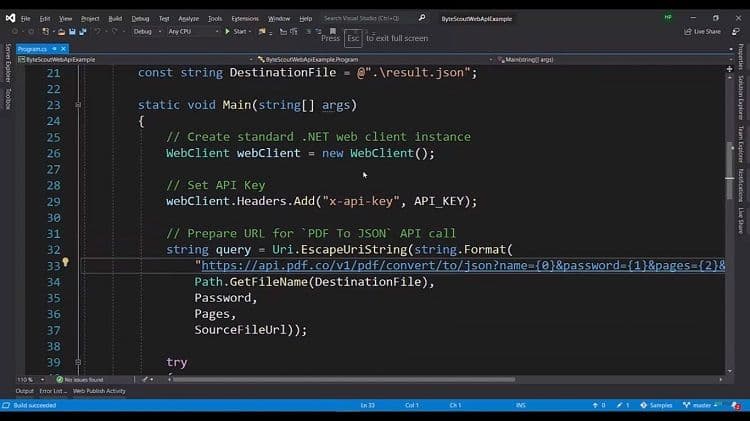Click the Save All toolbar icon
The height and width of the screenshot is (421, 750).
click(x=75, y=32)
